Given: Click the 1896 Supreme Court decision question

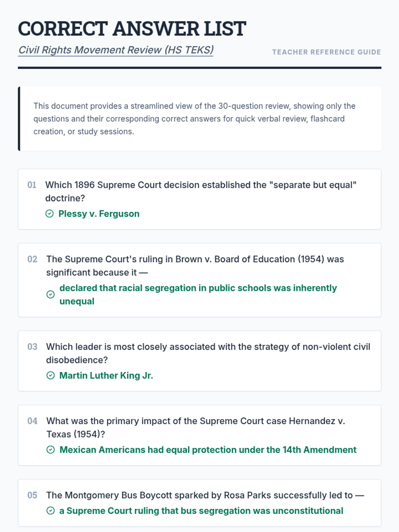Looking at the screenshot, I should (x=201, y=192).
